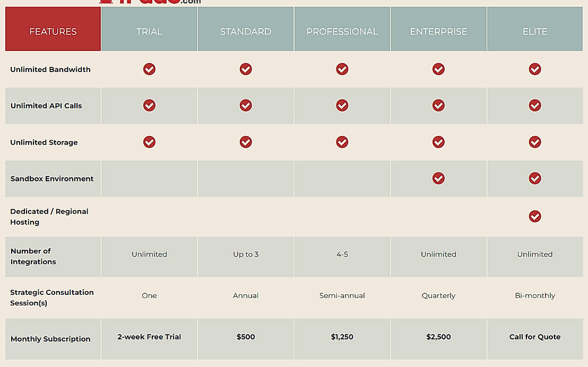Image resolution: width=588 pixels, height=367 pixels.
Task: Click the Strategic Consultation Session(s) row label
Action: [52, 298]
